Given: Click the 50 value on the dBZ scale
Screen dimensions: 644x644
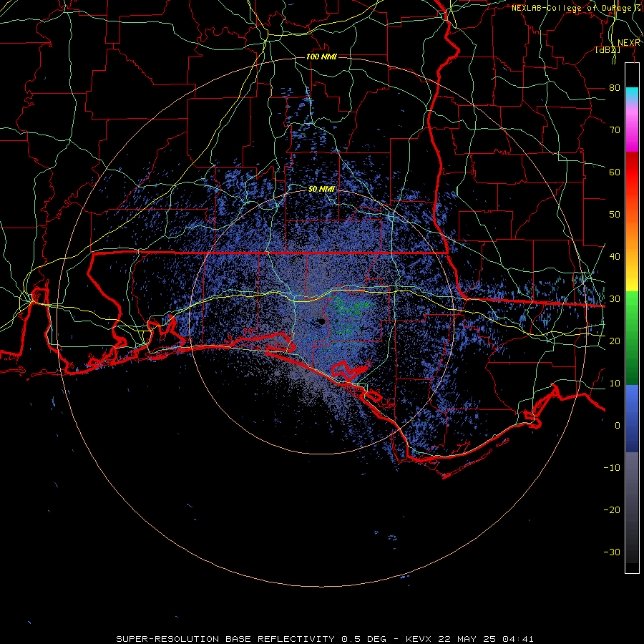Looking at the screenshot, I should point(615,215).
